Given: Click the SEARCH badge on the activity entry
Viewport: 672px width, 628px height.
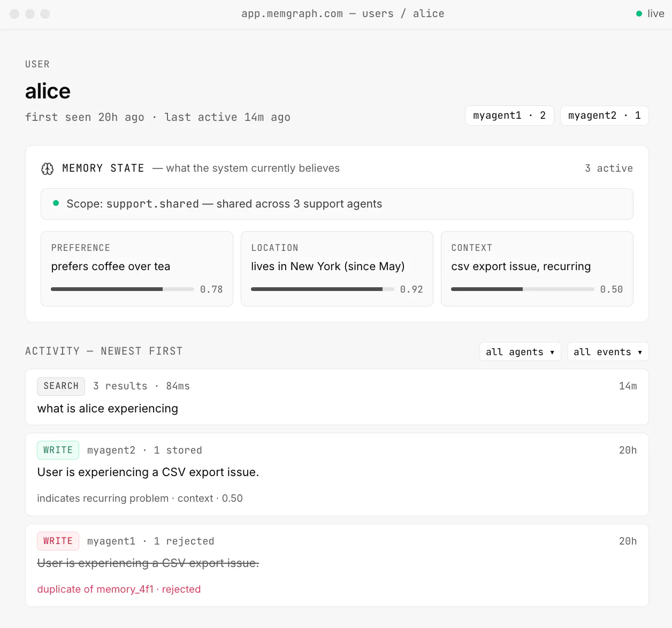Looking at the screenshot, I should tap(61, 386).
